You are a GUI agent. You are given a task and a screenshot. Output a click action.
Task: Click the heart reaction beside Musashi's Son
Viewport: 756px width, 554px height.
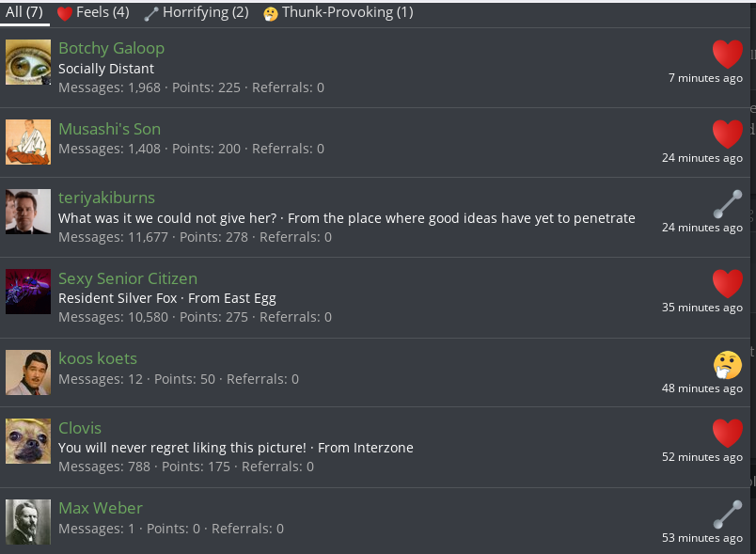(x=727, y=134)
